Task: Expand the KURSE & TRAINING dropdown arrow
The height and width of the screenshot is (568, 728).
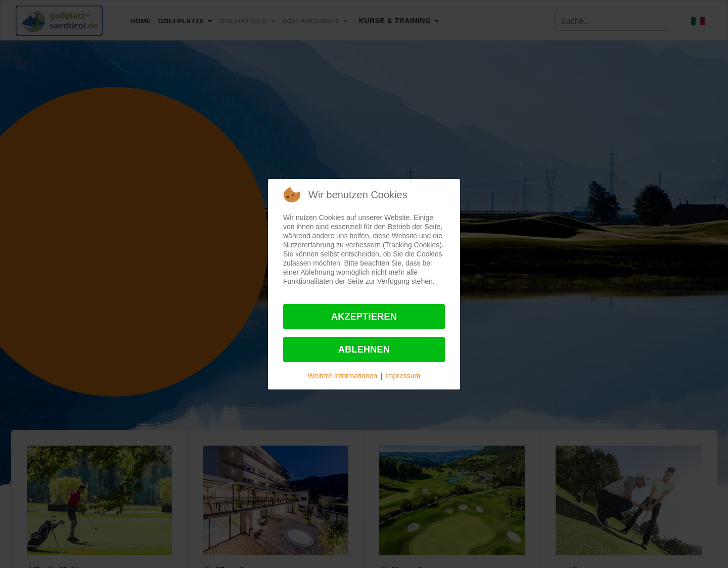Action: pos(436,21)
